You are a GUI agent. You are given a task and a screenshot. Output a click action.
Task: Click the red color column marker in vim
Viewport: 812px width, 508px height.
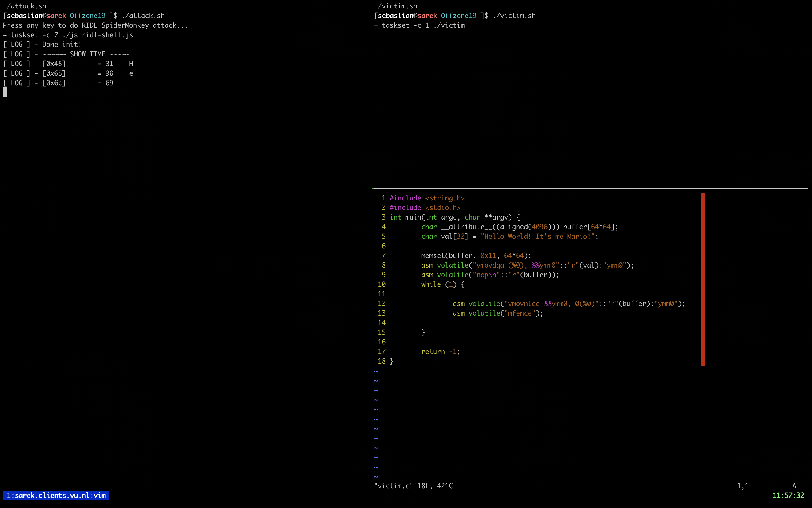pyautogui.click(x=703, y=279)
